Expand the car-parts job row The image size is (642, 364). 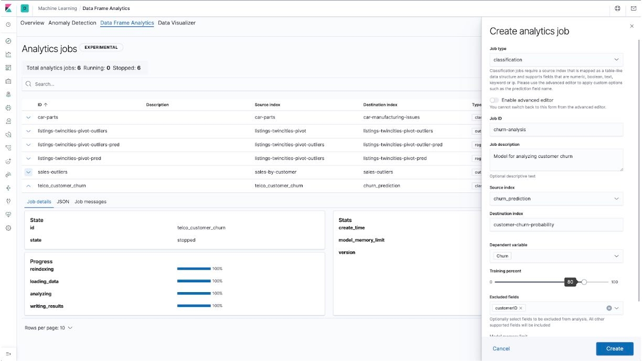(x=28, y=117)
